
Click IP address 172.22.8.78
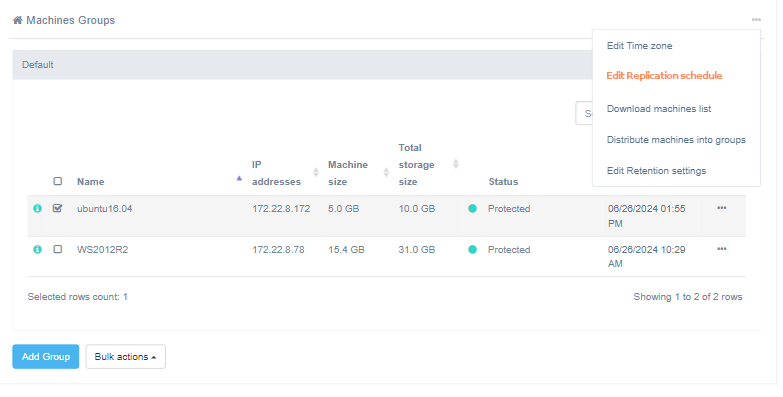[x=278, y=250]
